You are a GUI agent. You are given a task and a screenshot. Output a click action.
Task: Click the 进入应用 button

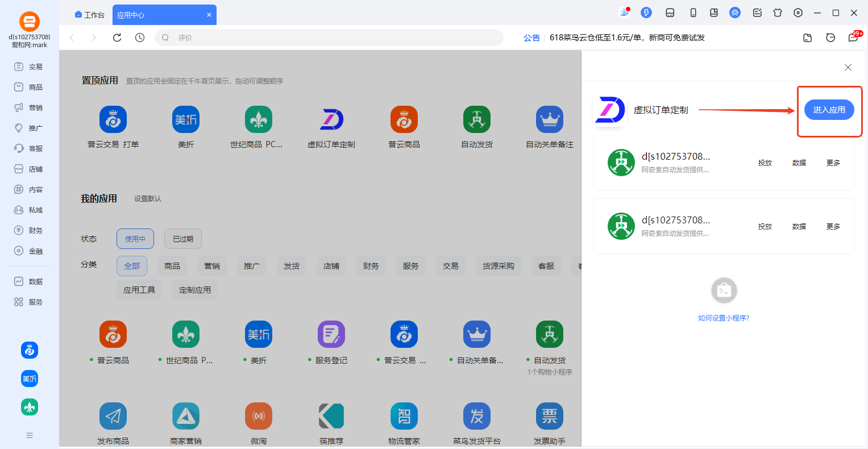click(x=829, y=110)
